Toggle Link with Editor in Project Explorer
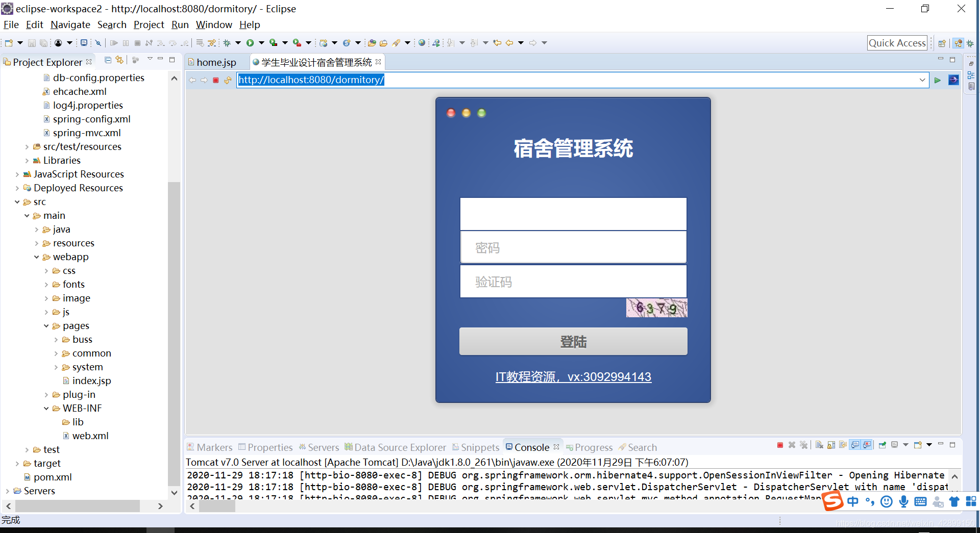 (119, 60)
